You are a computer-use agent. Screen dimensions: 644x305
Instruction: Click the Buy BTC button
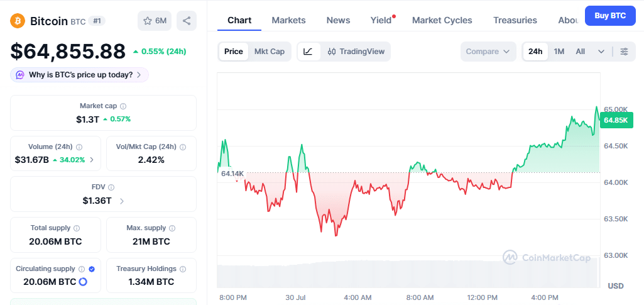(610, 16)
